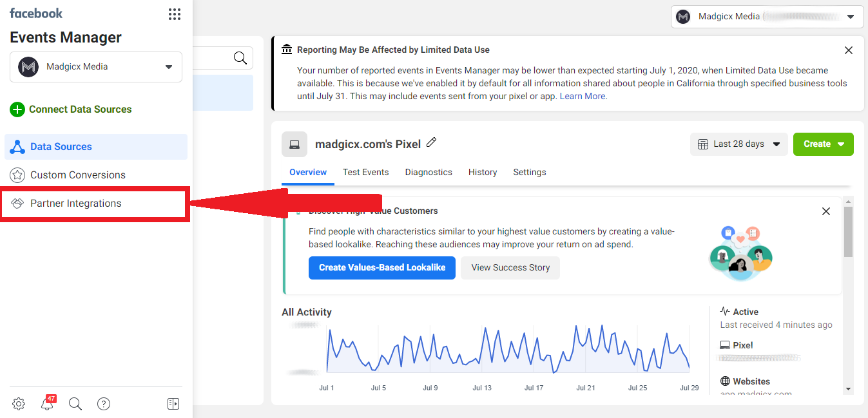Switch to the History tab

click(x=483, y=172)
